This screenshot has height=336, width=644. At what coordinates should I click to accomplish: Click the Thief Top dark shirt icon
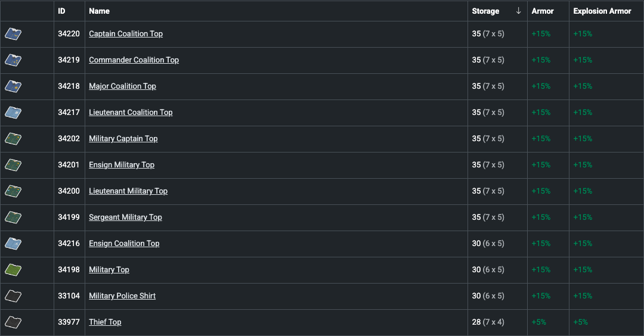[x=13, y=322]
